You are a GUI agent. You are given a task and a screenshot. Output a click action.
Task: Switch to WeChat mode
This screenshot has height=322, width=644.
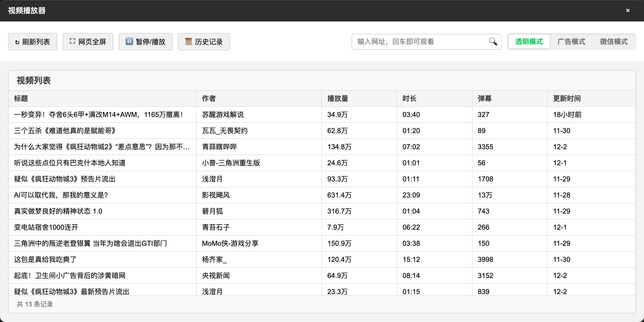(x=614, y=42)
